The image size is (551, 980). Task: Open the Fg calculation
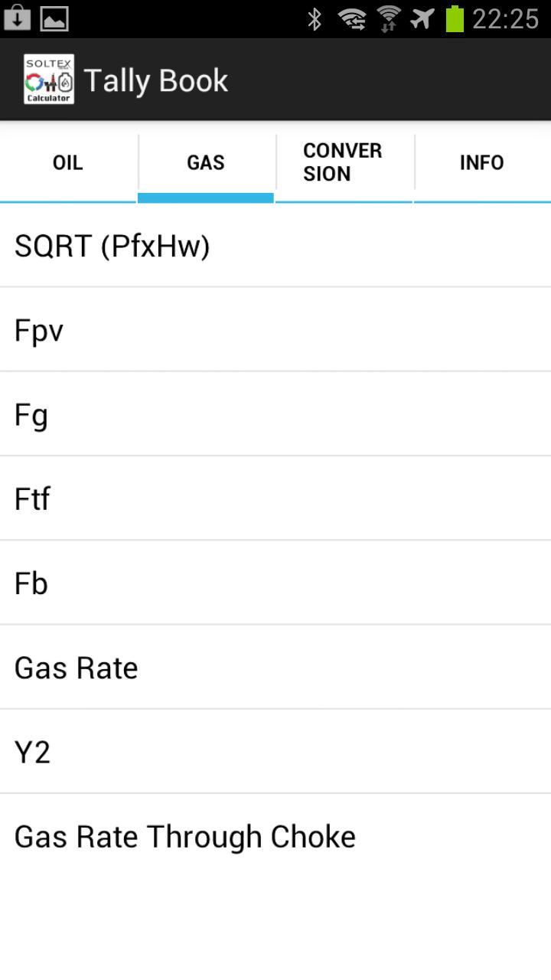(x=275, y=415)
